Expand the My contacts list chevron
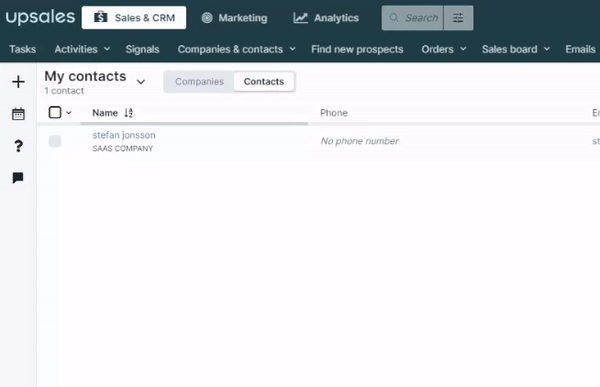This screenshot has height=387, width=600. coord(141,82)
